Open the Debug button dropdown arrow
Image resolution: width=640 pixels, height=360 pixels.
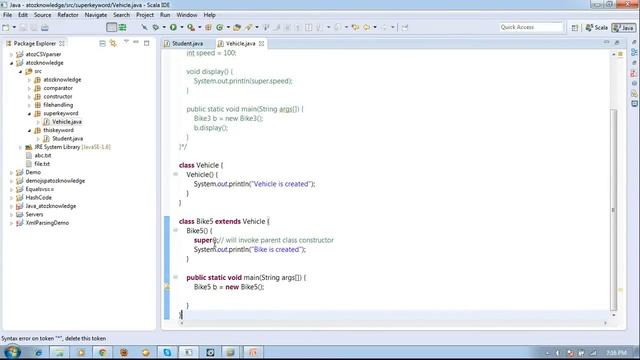point(164,27)
